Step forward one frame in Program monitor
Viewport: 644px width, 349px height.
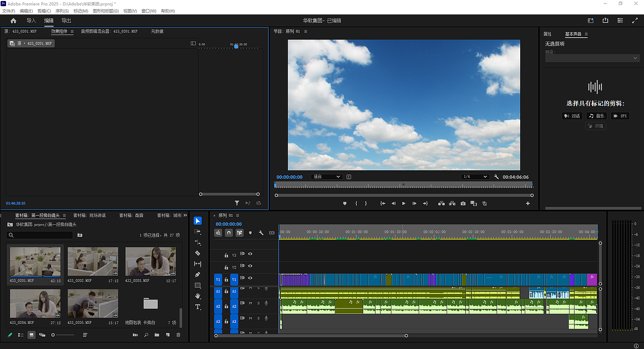(415, 203)
